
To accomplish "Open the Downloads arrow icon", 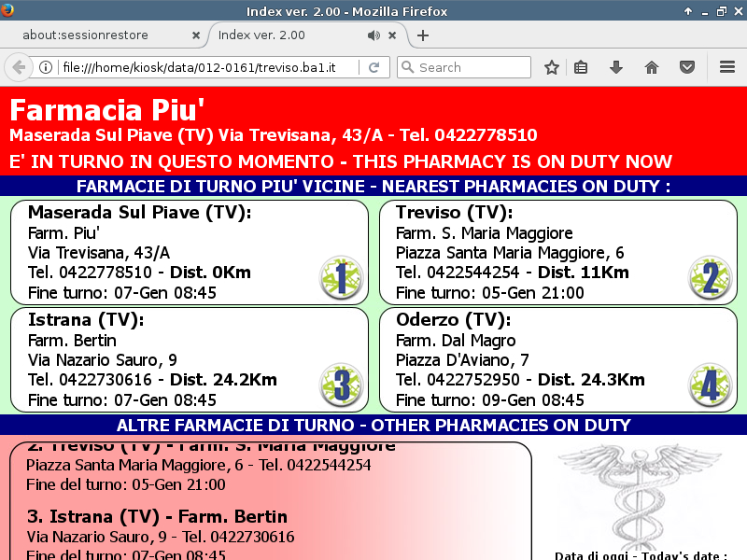I will pyautogui.click(x=616, y=67).
